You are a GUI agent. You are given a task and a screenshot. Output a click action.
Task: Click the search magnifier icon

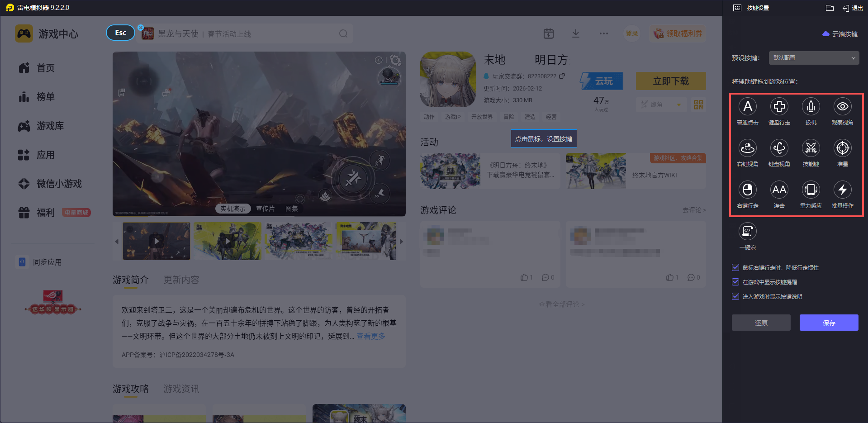pos(343,33)
